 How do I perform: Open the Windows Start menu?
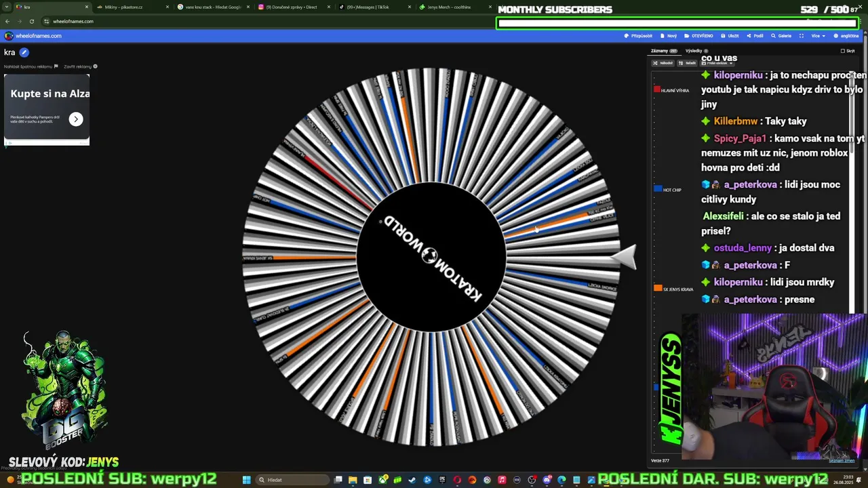pos(247,480)
